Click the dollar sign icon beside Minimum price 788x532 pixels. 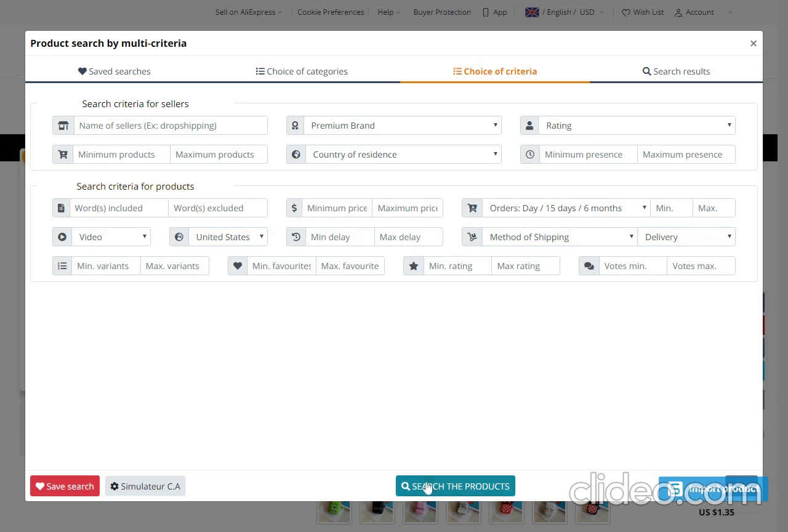tap(294, 208)
